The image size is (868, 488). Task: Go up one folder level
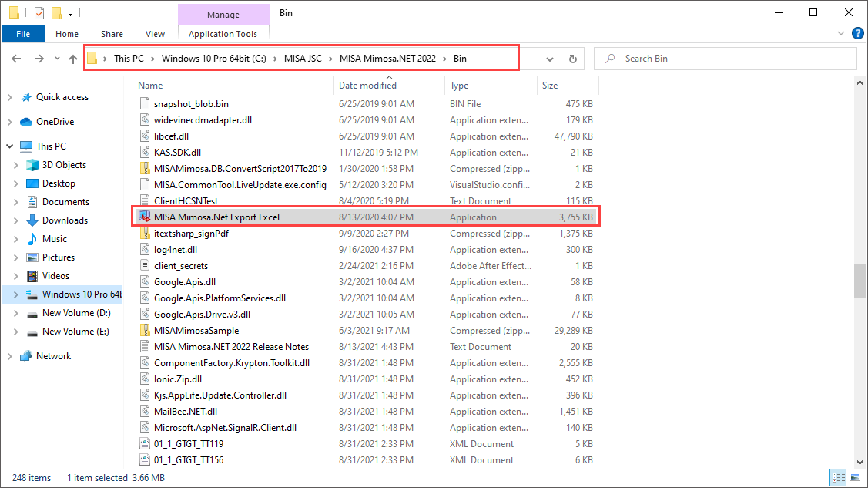pyautogui.click(x=73, y=58)
